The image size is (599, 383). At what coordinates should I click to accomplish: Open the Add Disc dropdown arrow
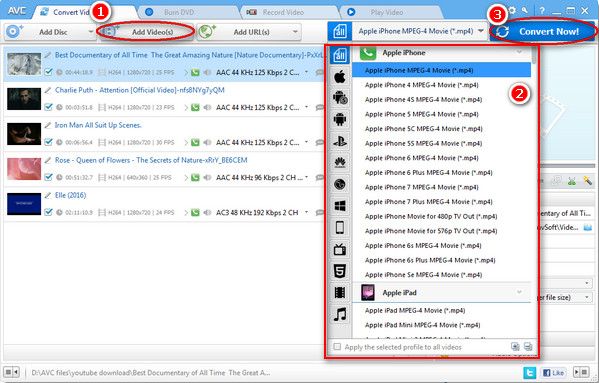(91, 32)
